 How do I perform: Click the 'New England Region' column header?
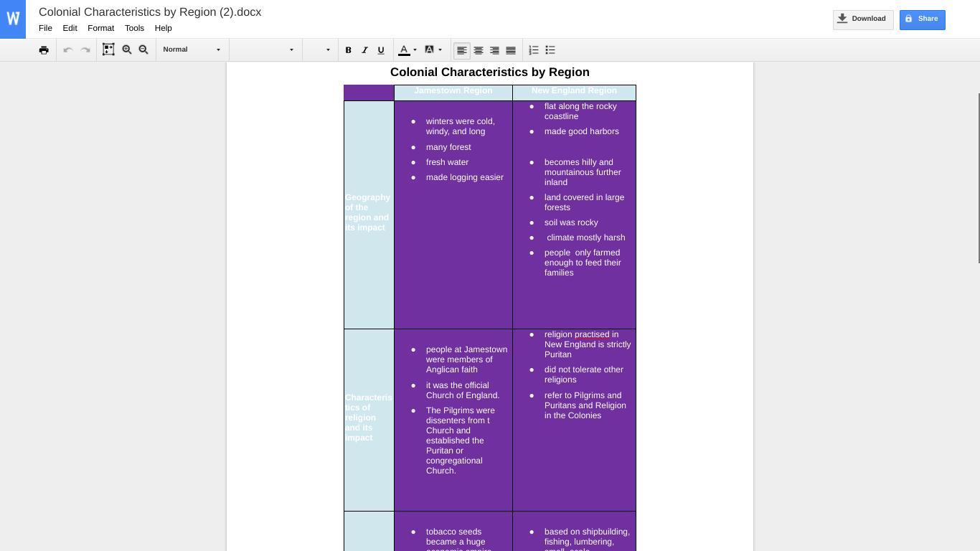574,90
